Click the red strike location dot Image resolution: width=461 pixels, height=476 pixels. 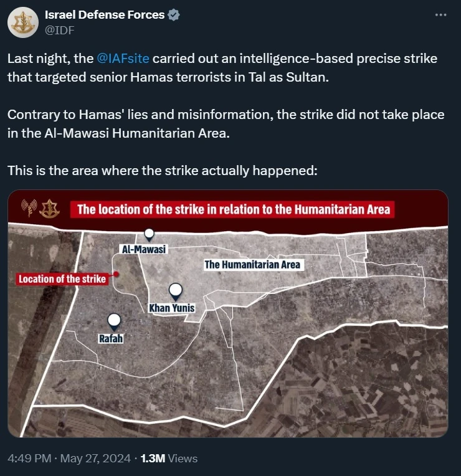(x=116, y=273)
